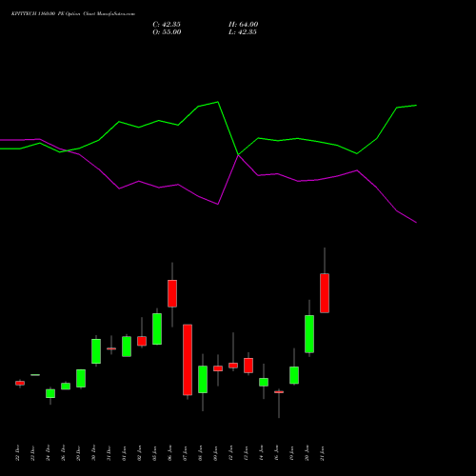Select the 07 Jan date label
This screenshot has width=476, height=476.
186,453
